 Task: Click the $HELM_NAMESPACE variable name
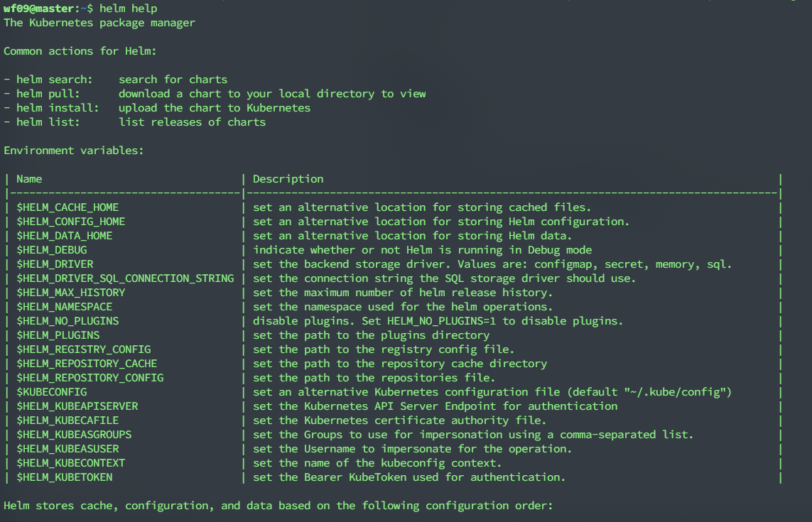pos(65,307)
